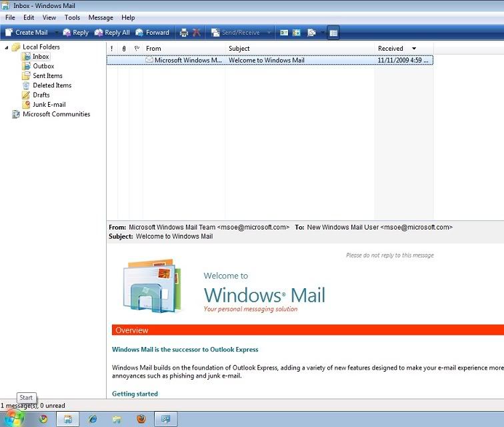Click the Print icon in the toolbar
Screen dimensions: 504x427
(184, 33)
